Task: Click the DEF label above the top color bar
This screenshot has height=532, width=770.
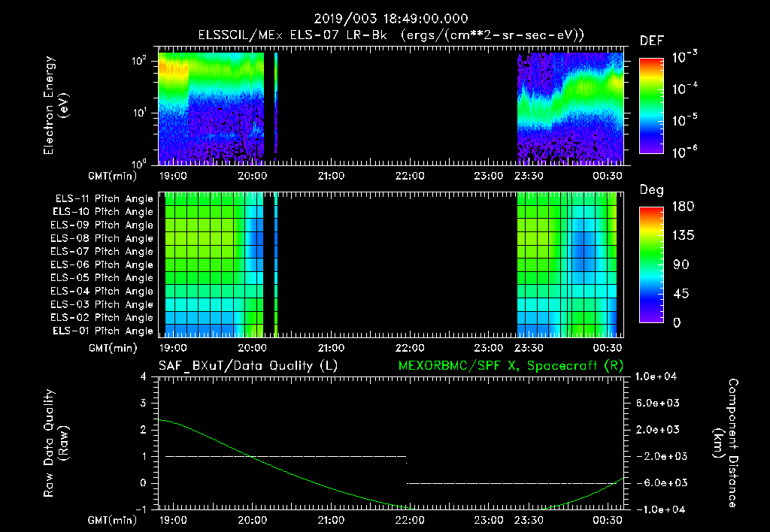Action: (x=652, y=41)
